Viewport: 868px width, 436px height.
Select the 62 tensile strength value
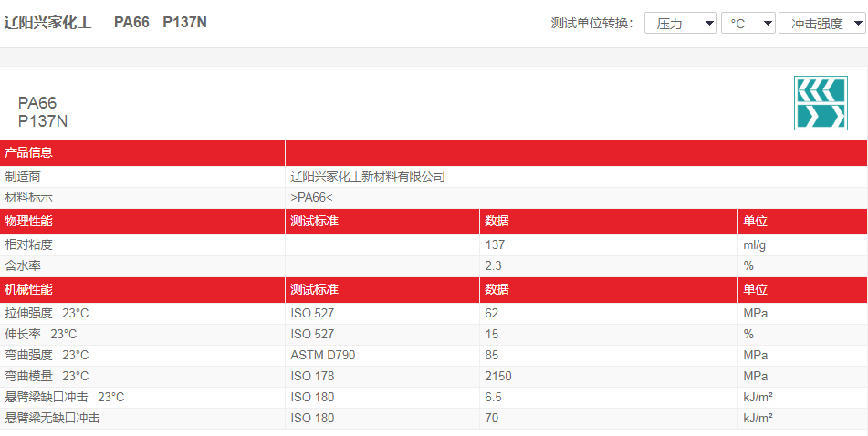pos(492,313)
